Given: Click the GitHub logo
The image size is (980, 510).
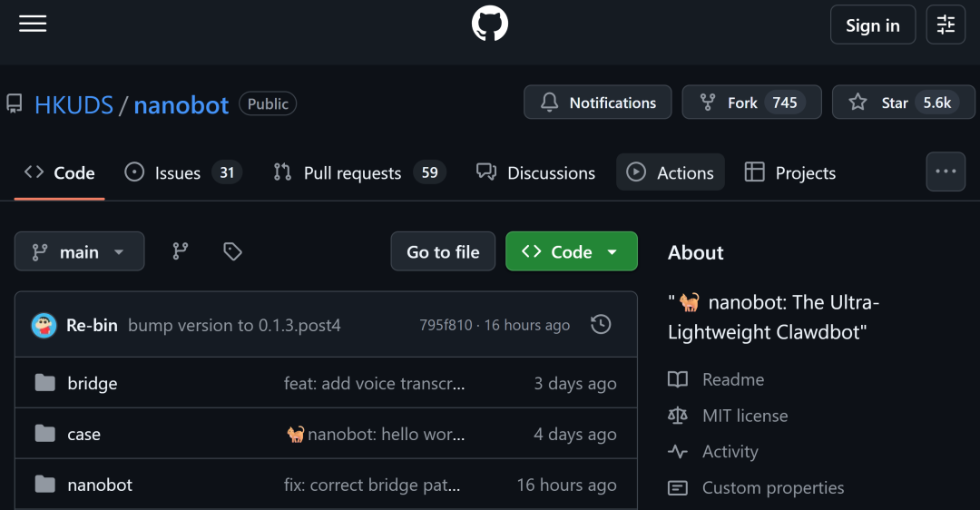Looking at the screenshot, I should point(490,25).
